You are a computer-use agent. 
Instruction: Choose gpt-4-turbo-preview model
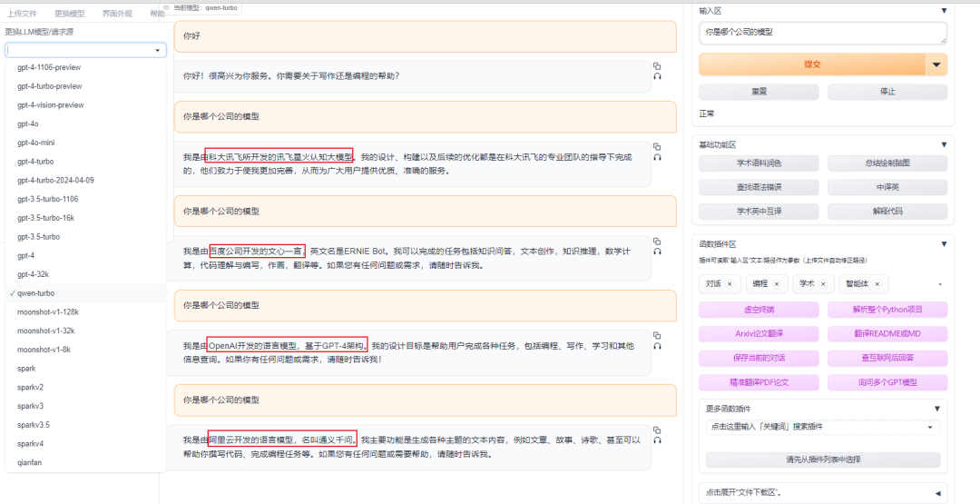pyautogui.click(x=85, y=86)
